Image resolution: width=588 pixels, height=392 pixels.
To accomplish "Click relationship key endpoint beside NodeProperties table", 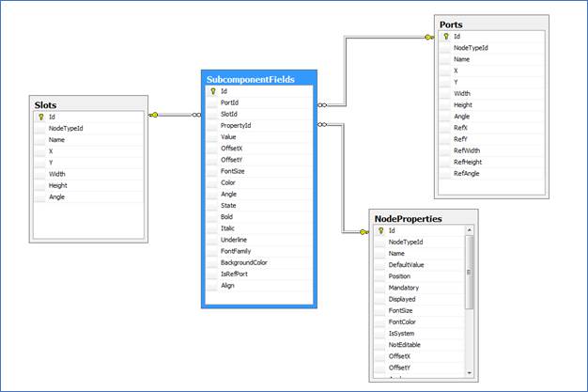I will pyautogui.click(x=362, y=231).
